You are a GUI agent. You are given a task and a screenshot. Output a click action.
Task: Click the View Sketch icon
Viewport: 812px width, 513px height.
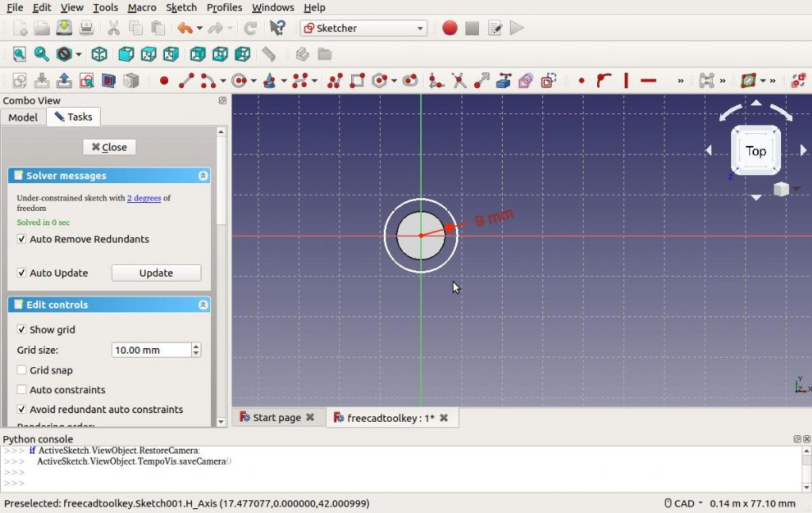pyautogui.click(x=86, y=81)
